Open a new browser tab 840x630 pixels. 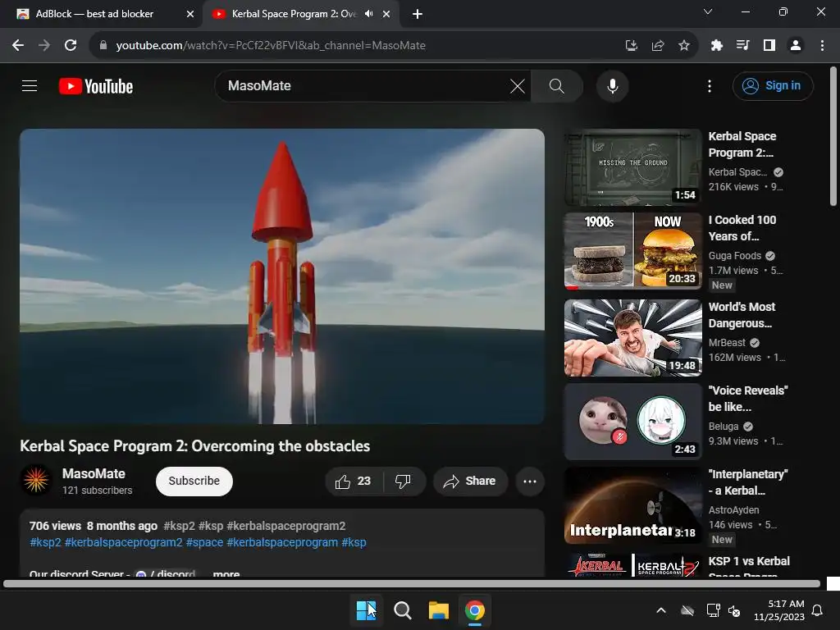418,14
